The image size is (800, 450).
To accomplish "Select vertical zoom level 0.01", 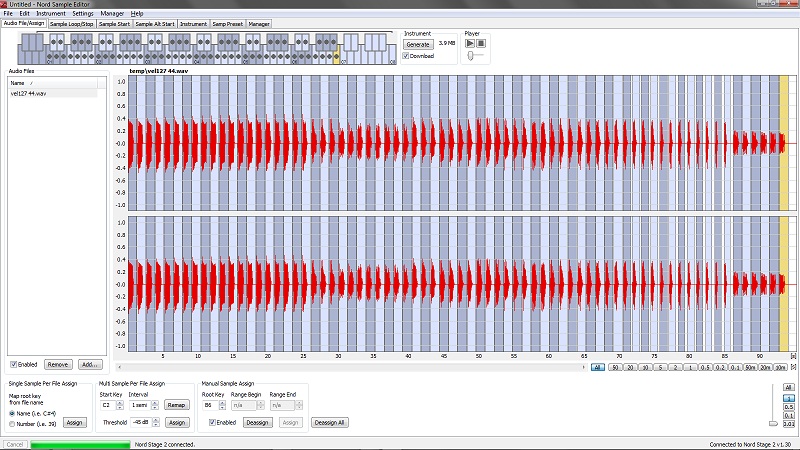I will [789, 424].
